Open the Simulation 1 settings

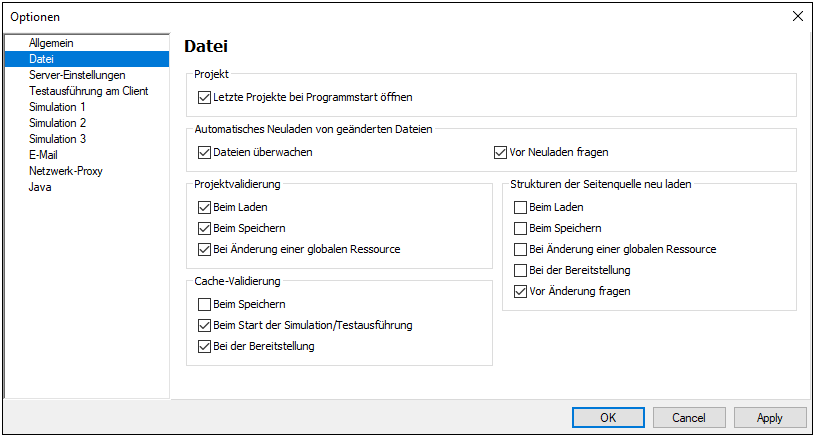tap(57, 107)
